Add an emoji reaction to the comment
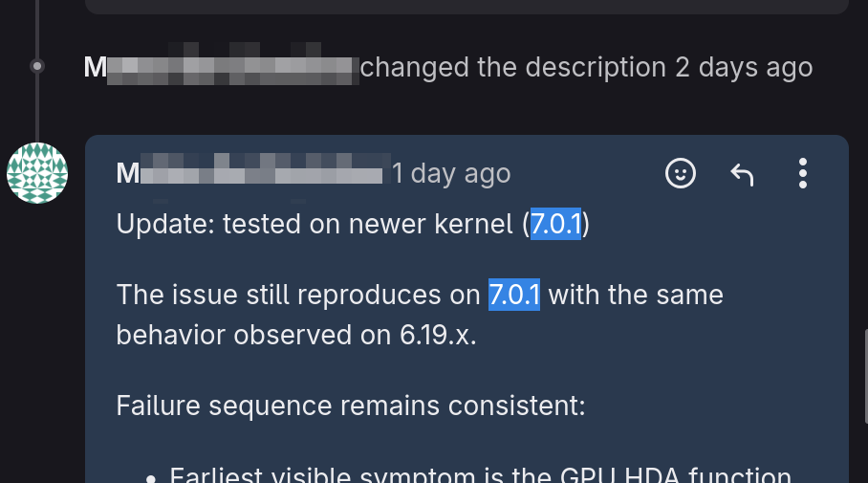868x483 pixels. coord(681,173)
